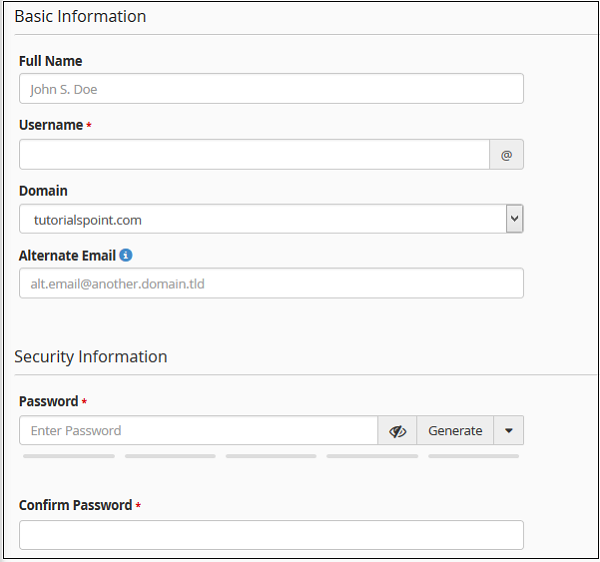Click the Full Name label

coord(51,61)
